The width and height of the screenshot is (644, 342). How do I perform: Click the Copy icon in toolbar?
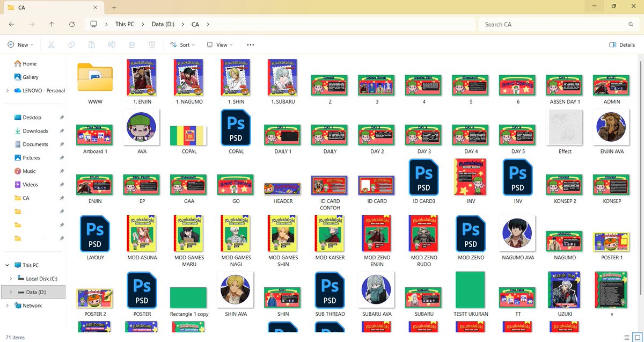71,45
